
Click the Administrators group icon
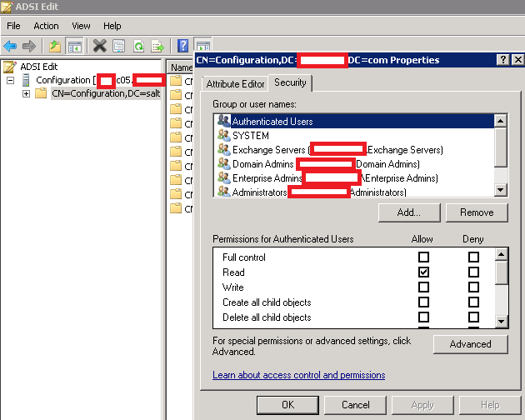(223, 192)
